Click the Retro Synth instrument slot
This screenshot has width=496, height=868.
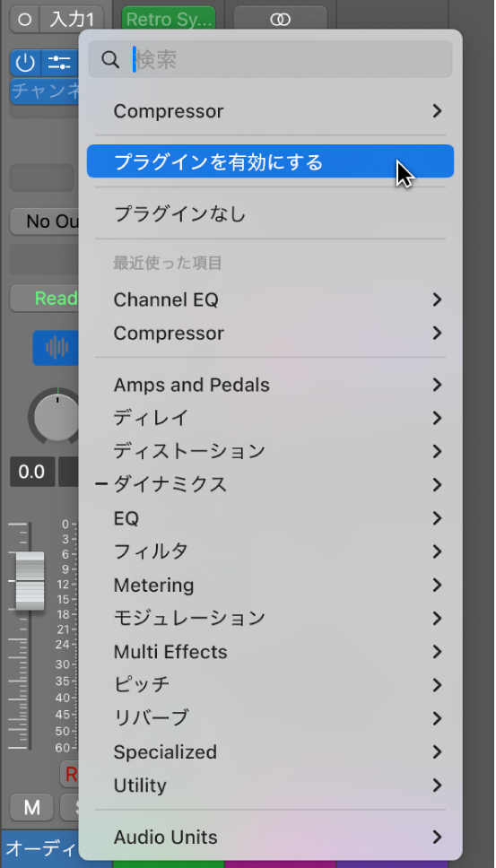tap(169, 20)
